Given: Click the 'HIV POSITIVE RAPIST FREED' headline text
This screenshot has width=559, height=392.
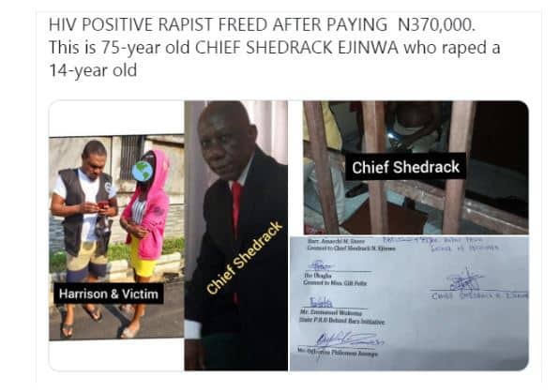Looking at the screenshot, I should click(x=158, y=25).
